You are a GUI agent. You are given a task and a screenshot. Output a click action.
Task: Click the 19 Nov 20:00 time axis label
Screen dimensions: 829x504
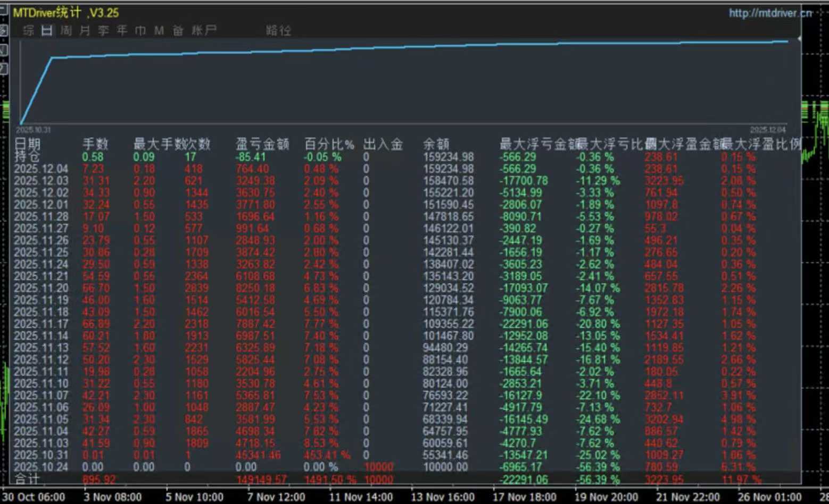tap(607, 497)
